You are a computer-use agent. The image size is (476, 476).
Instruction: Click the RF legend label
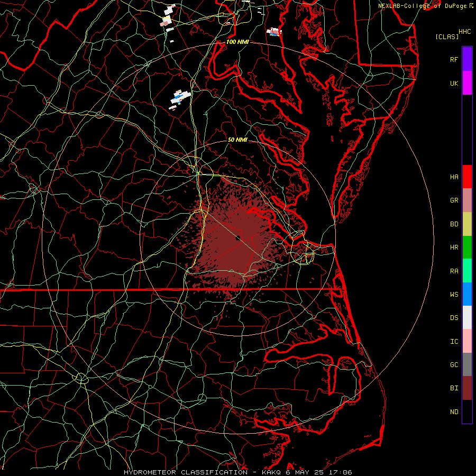tap(454, 60)
